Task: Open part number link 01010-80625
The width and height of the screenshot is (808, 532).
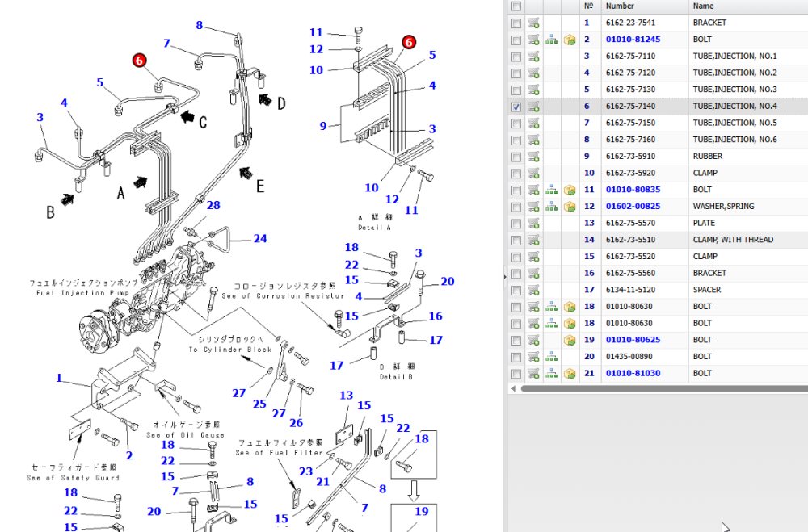Action: tap(633, 340)
